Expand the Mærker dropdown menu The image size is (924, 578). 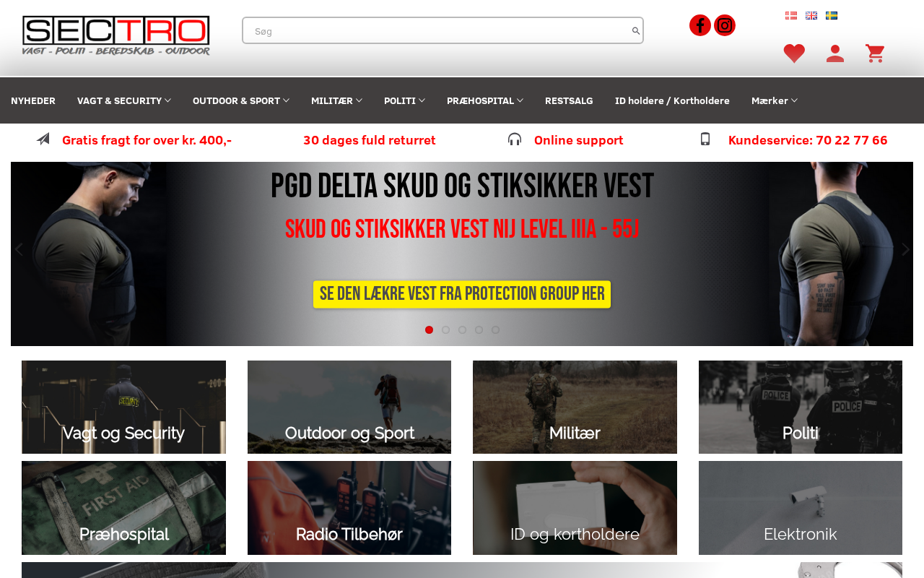[x=775, y=100]
